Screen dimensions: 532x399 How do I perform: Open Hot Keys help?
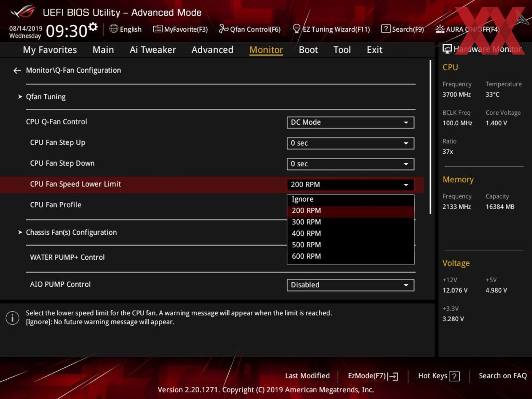(x=439, y=376)
